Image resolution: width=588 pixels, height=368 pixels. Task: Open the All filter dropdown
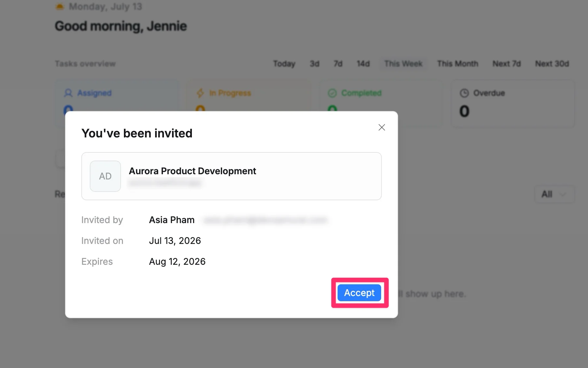[555, 194]
